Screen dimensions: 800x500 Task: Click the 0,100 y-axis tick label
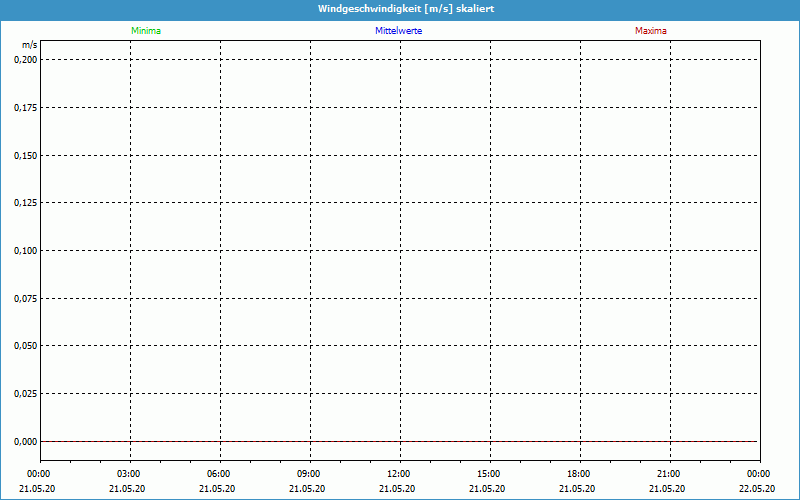point(25,251)
